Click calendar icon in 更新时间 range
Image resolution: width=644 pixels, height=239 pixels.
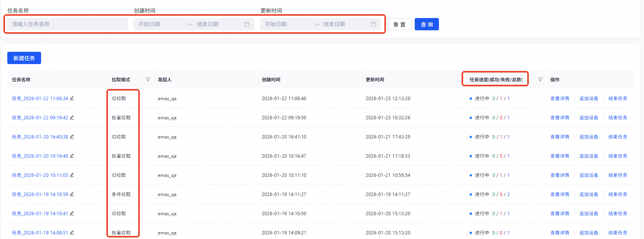click(x=374, y=24)
